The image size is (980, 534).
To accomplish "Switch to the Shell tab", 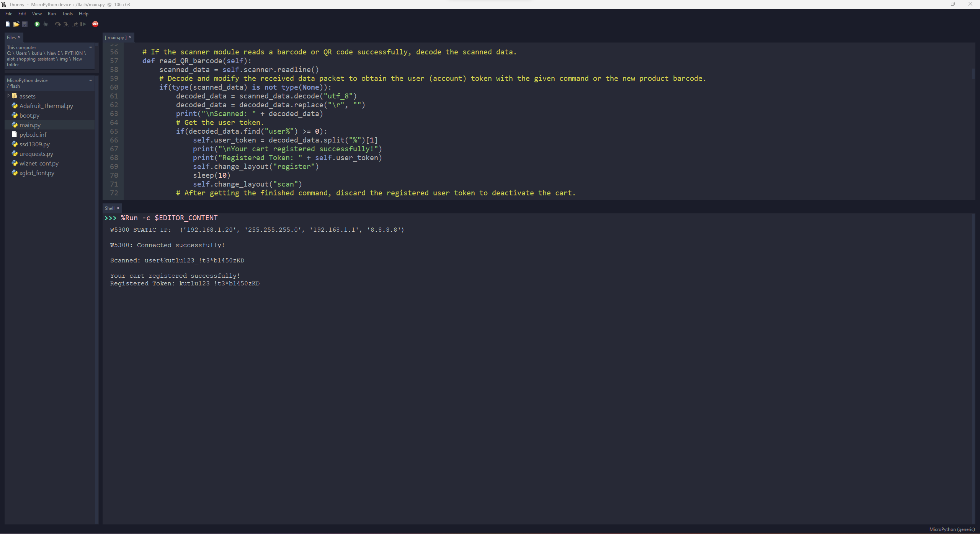I will point(109,208).
